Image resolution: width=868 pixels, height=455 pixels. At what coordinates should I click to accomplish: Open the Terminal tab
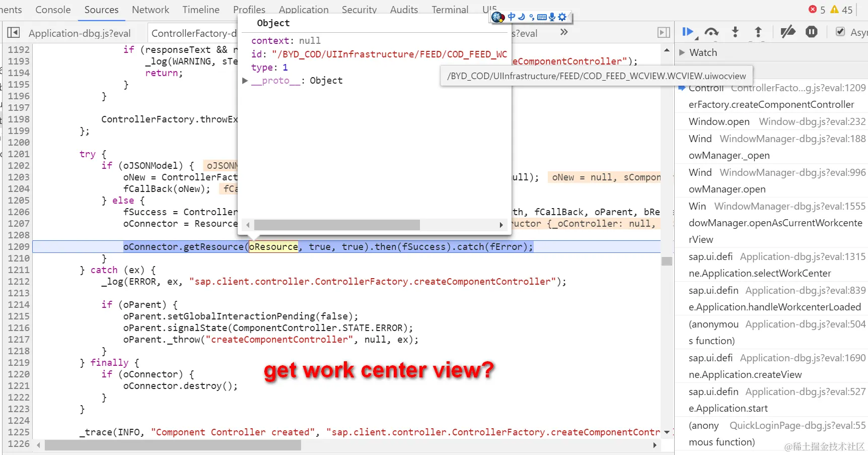[450, 10]
